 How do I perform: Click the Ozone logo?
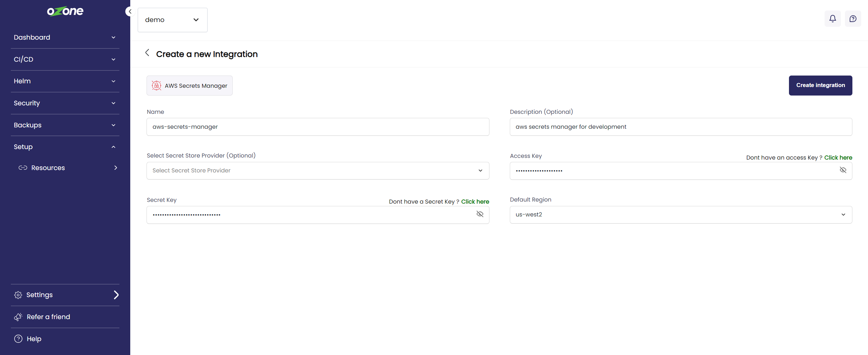pos(65,12)
